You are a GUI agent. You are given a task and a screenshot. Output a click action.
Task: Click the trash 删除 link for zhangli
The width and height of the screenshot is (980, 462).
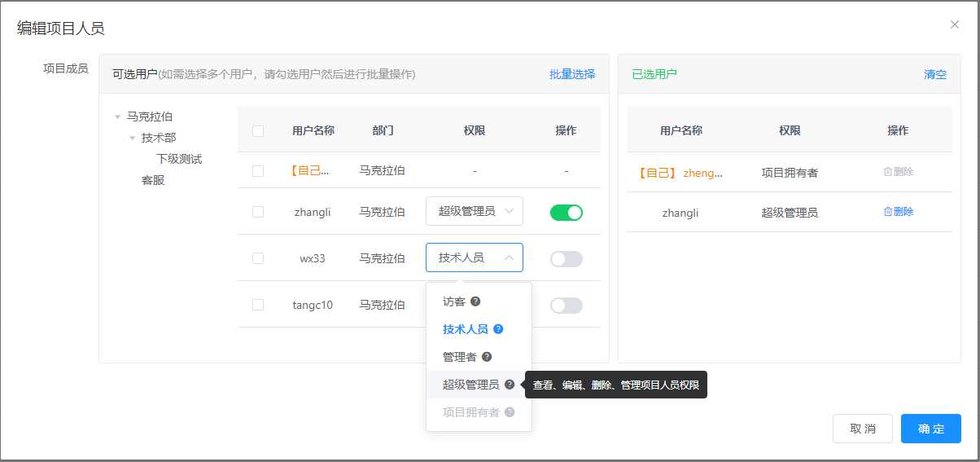tap(899, 212)
